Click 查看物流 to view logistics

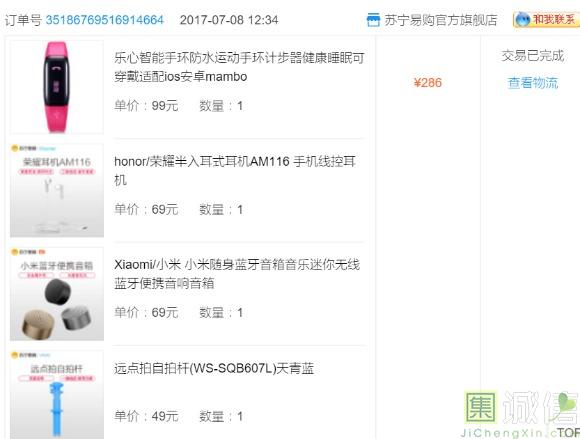(533, 83)
